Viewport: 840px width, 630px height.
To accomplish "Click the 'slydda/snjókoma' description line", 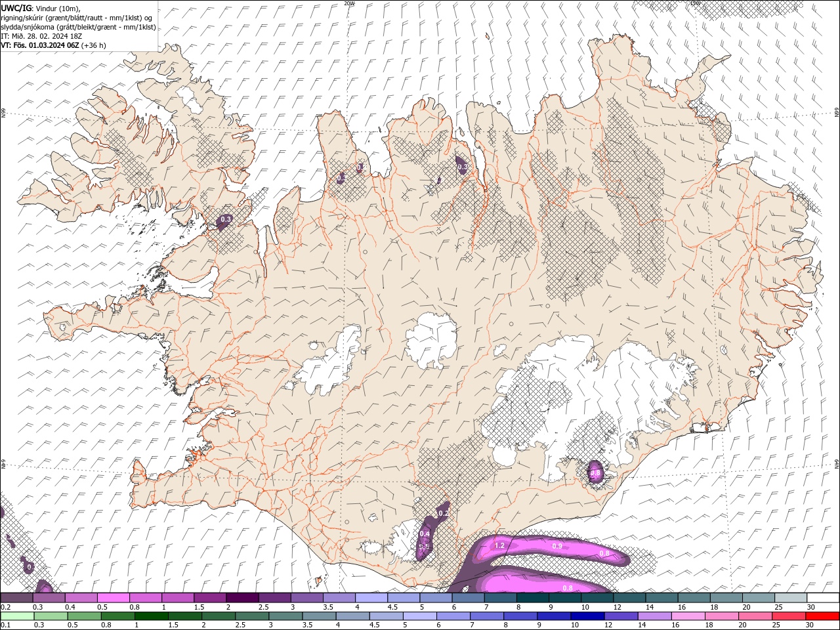I will [x=78, y=27].
